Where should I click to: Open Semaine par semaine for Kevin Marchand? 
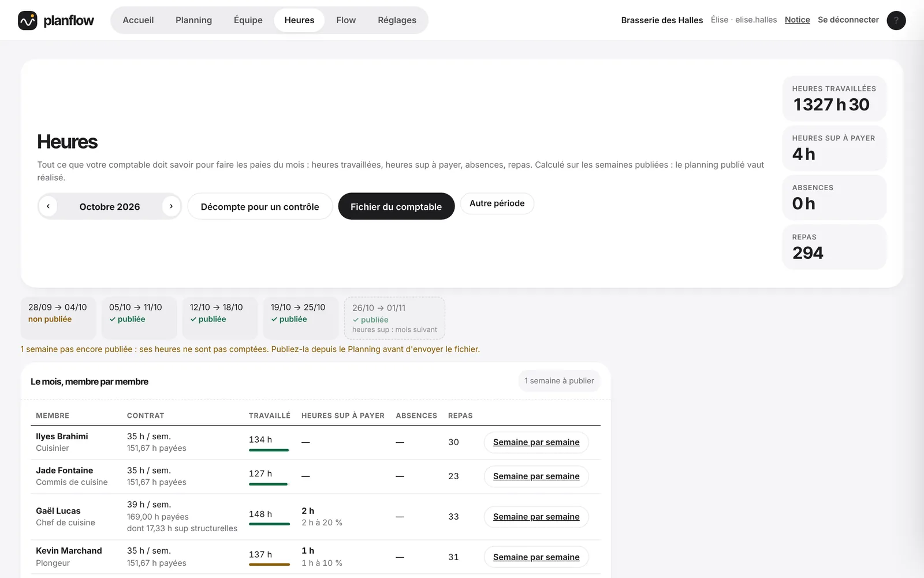click(536, 557)
